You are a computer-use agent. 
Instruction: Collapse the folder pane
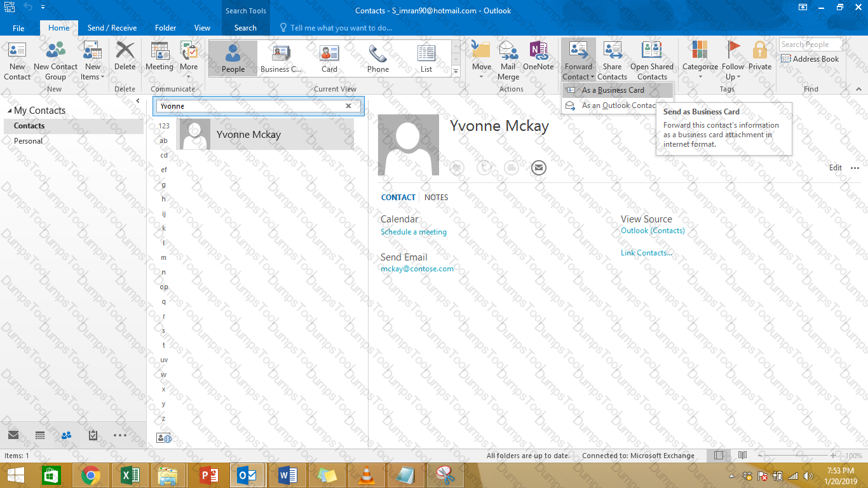[x=138, y=101]
